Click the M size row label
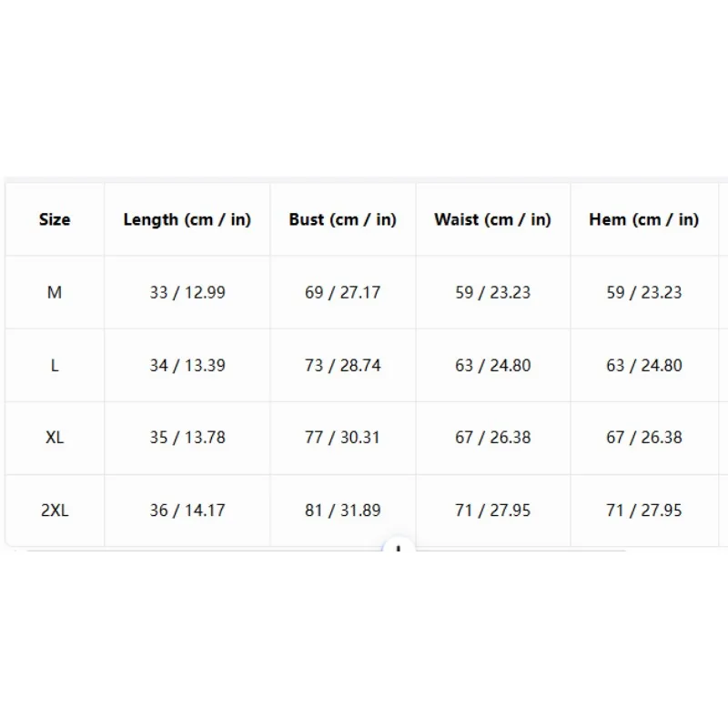728x728 pixels. click(55, 292)
